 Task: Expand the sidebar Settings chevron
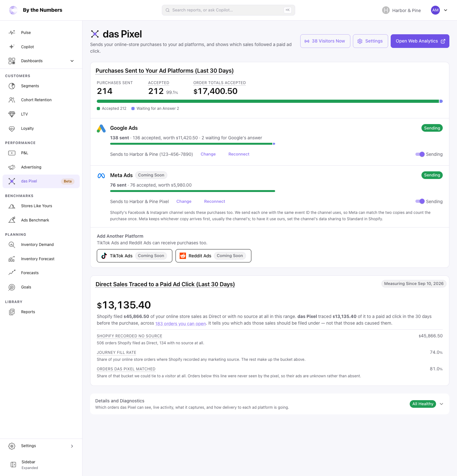(72, 446)
